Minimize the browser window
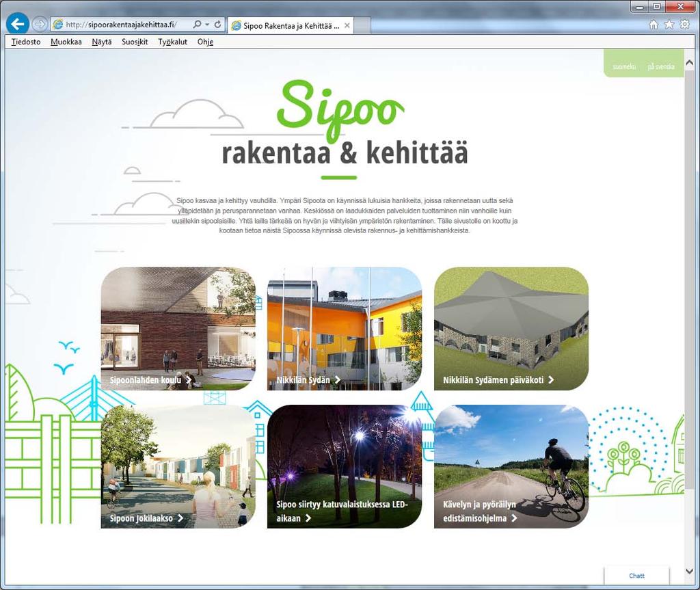The width and height of the screenshot is (700, 590). (x=640, y=7)
